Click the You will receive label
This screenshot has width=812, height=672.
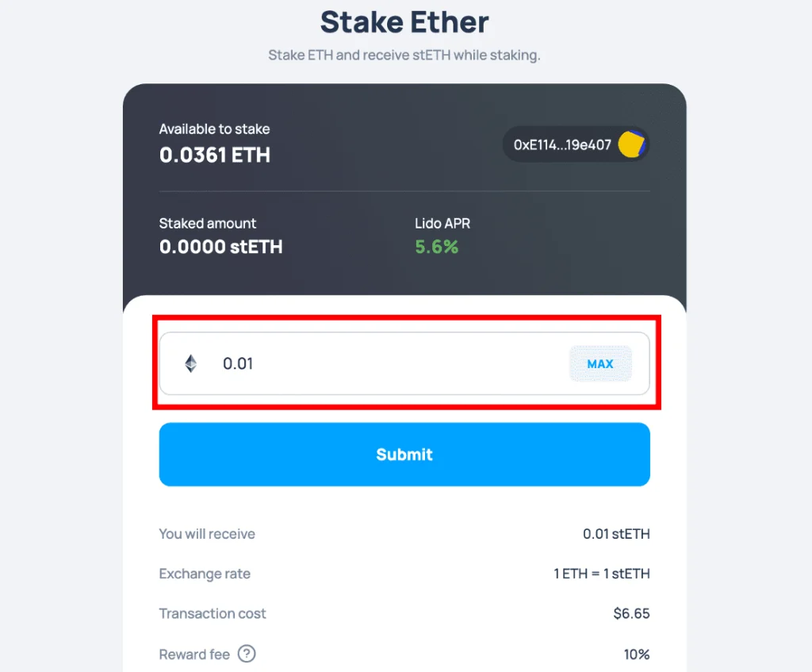point(207,534)
